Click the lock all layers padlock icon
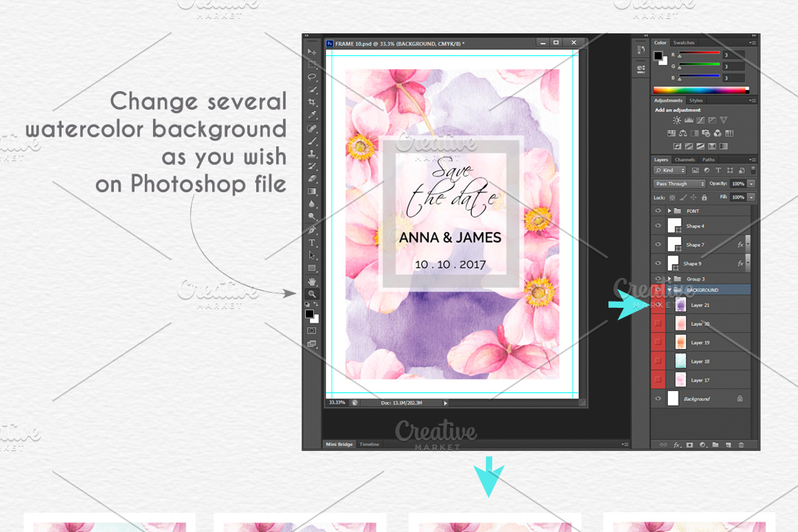This screenshot has height=532, width=798. 704,198
